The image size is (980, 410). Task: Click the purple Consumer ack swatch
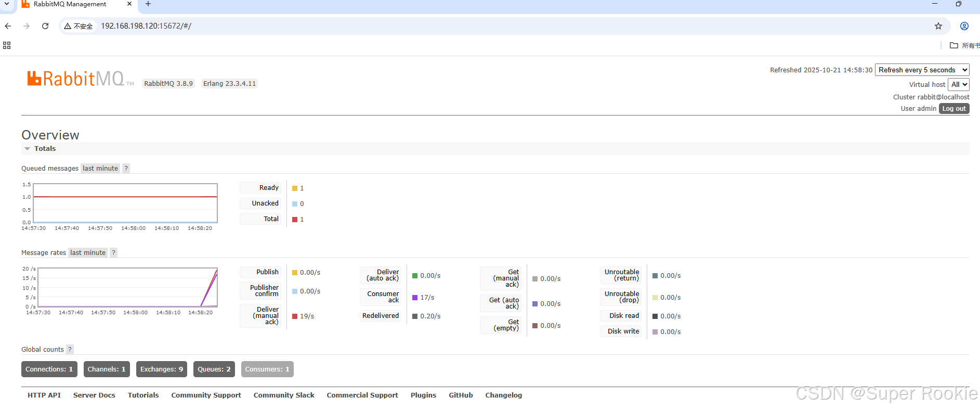pos(415,298)
